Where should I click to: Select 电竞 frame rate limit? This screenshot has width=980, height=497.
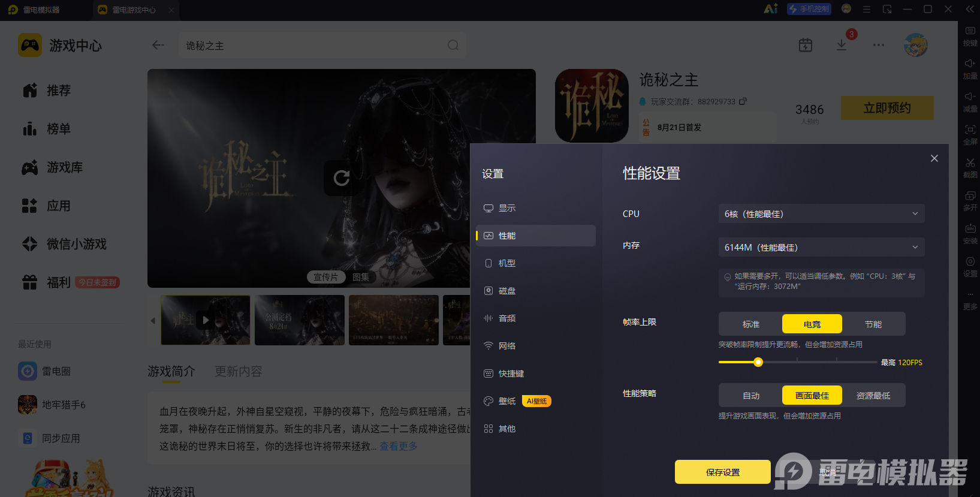point(812,324)
